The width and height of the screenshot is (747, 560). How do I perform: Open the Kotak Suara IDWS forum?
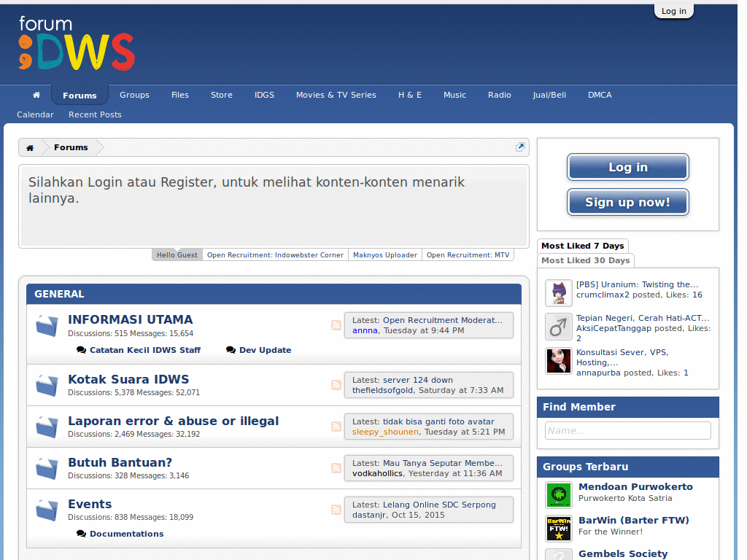click(128, 379)
